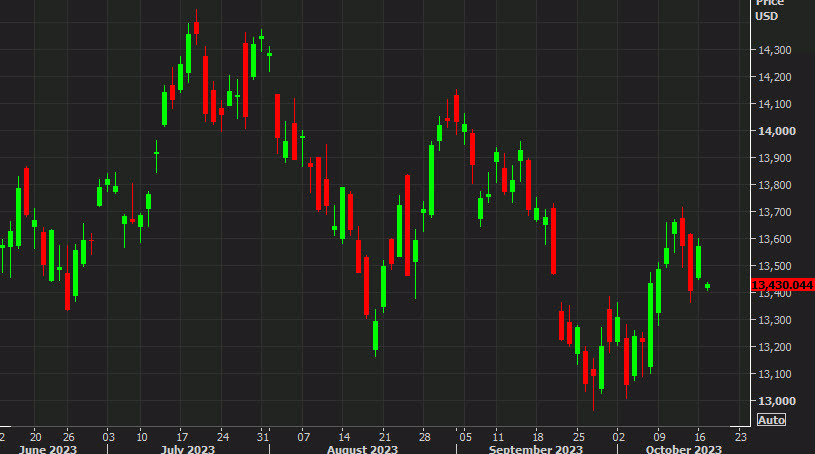Image resolution: width=815 pixels, height=454 pixels.
Task: Select the September 2023 month label
Action: point(536,449)
